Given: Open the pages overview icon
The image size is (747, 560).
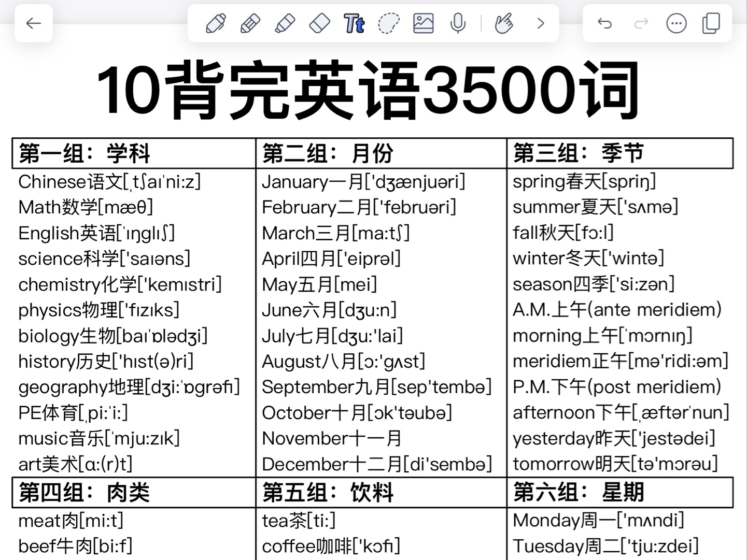Looking at the screenshot, I should click(711, 23).
